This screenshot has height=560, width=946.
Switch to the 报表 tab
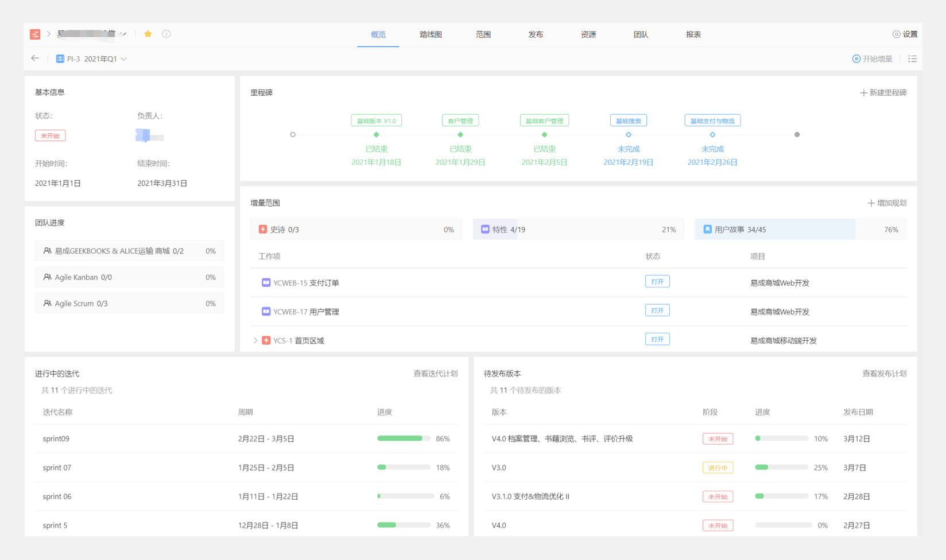[x=693, y=34]
